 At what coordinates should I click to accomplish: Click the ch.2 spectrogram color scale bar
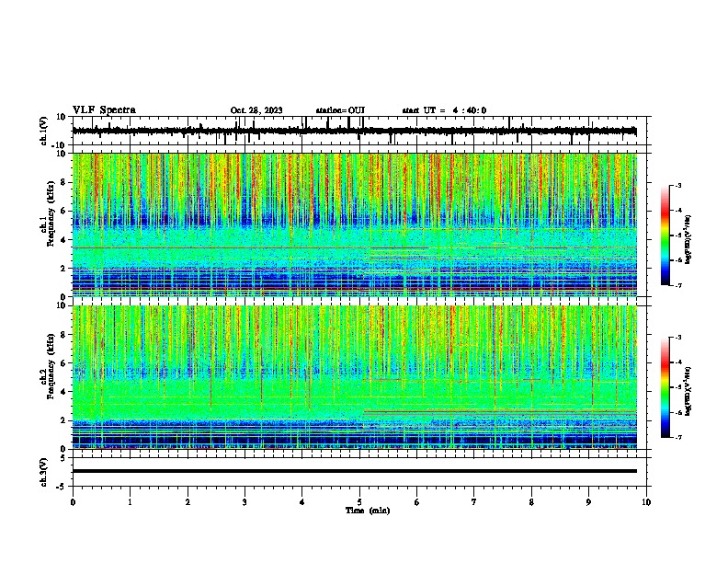[x=665, y=387]
